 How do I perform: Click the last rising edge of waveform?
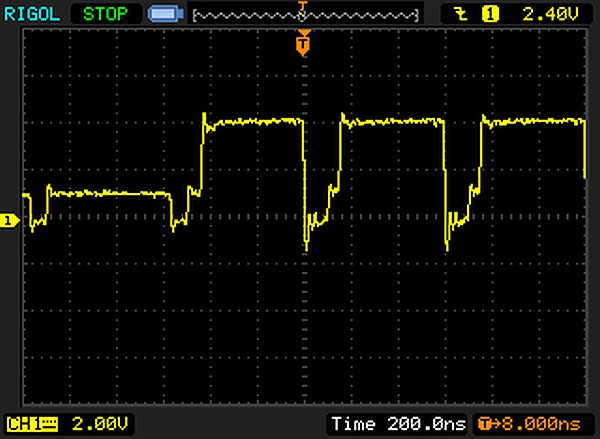[x=481, y=160]
